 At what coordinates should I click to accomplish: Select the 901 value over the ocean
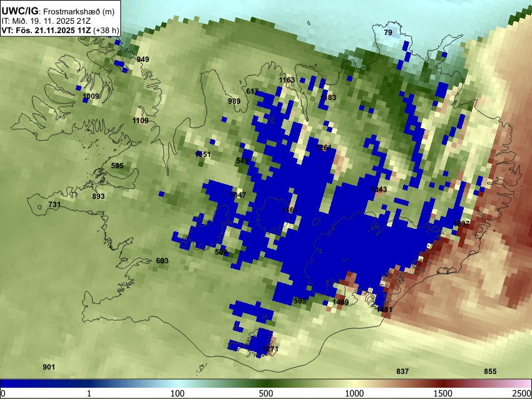(x=49, y=367)
